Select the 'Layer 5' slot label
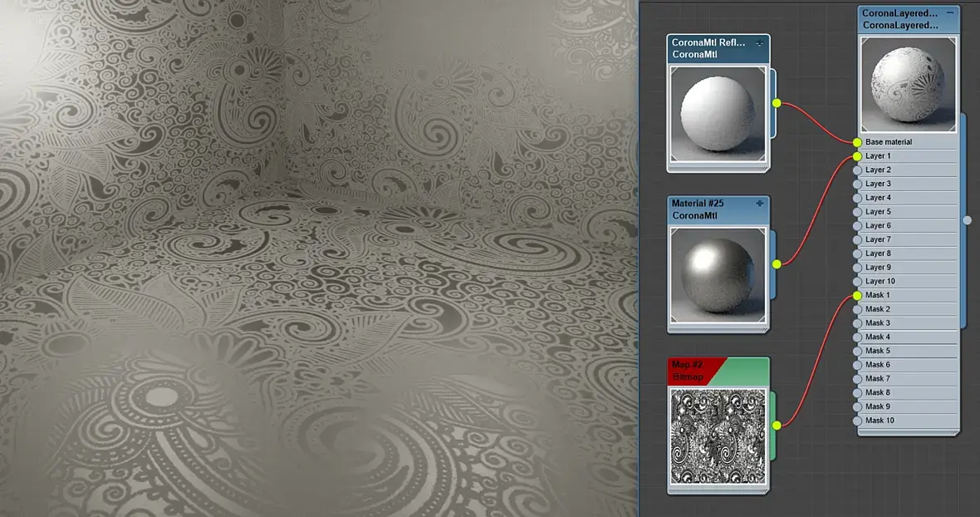This screenshot has width=980, height=517. click(x=878, y=212)
